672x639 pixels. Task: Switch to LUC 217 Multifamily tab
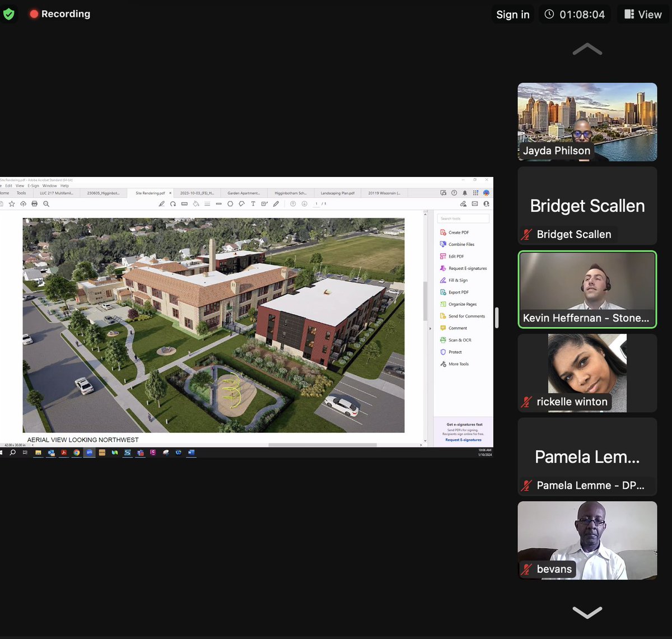[57, 193]
